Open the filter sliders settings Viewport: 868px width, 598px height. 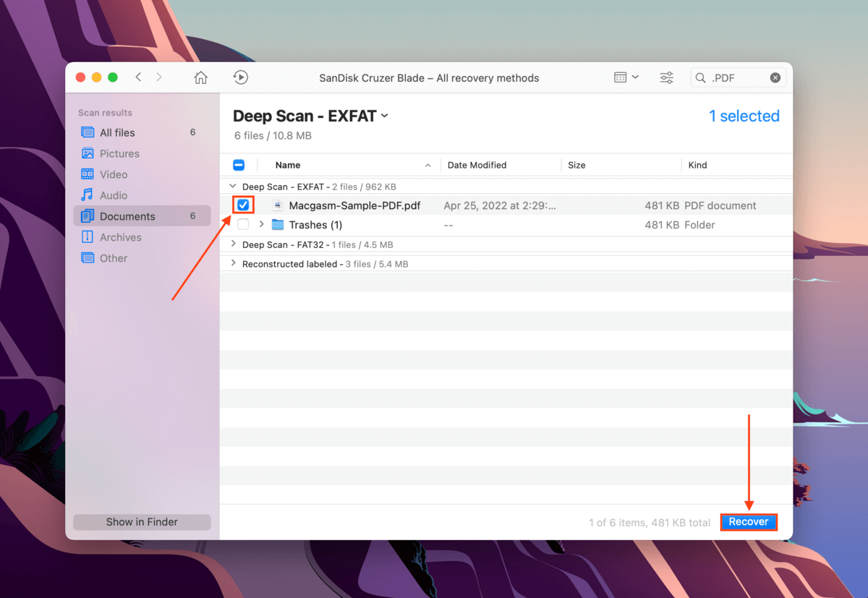coord(667,77)
